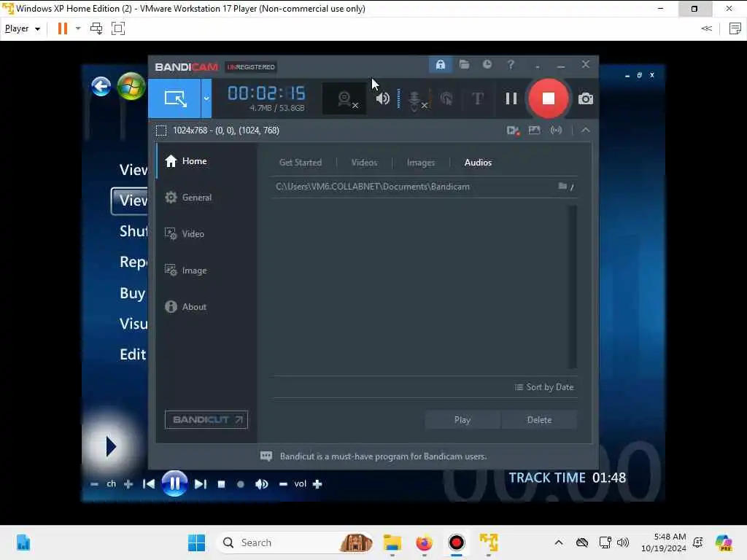The height and width of the screenshot is (560, 747).
Task: Click the Play button in Bandicam
Action: click(x=462, y=419)
